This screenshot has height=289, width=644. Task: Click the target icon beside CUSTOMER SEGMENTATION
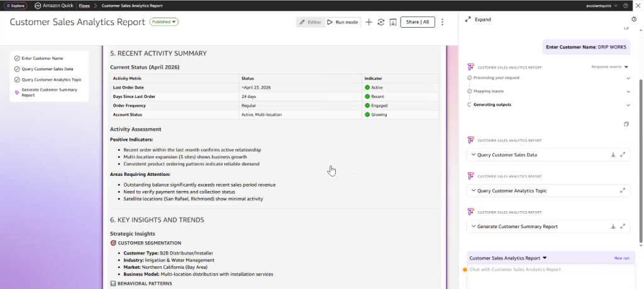pos(113,243)
